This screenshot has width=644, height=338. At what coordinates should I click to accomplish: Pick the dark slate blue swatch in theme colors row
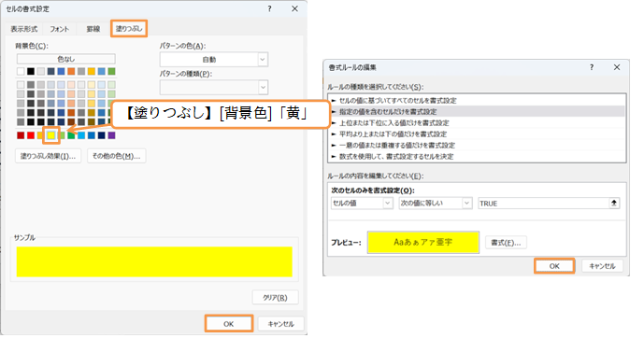[x=50, y=71]
